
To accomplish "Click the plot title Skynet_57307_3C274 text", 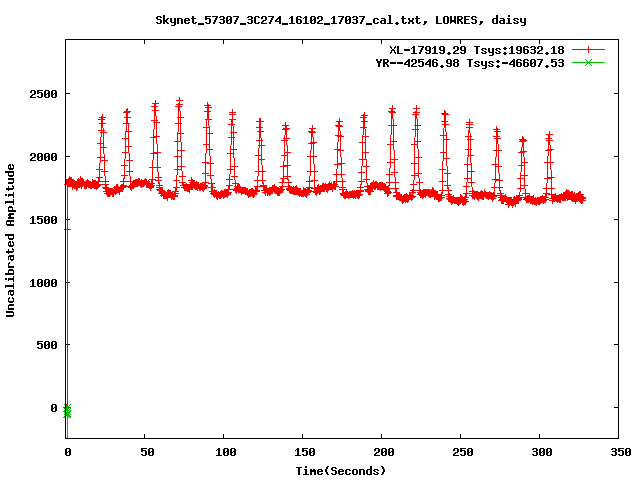I will (341, 20).
